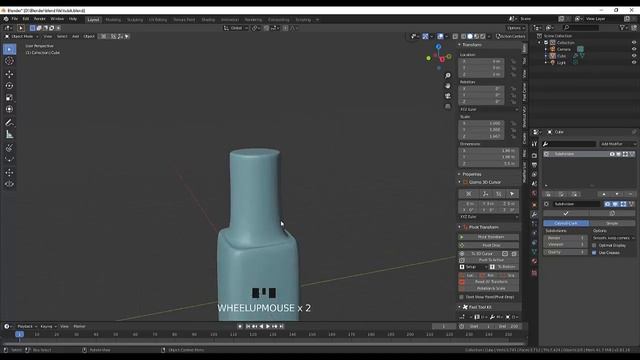Open the viewport Options dropdown

(516, 28)
